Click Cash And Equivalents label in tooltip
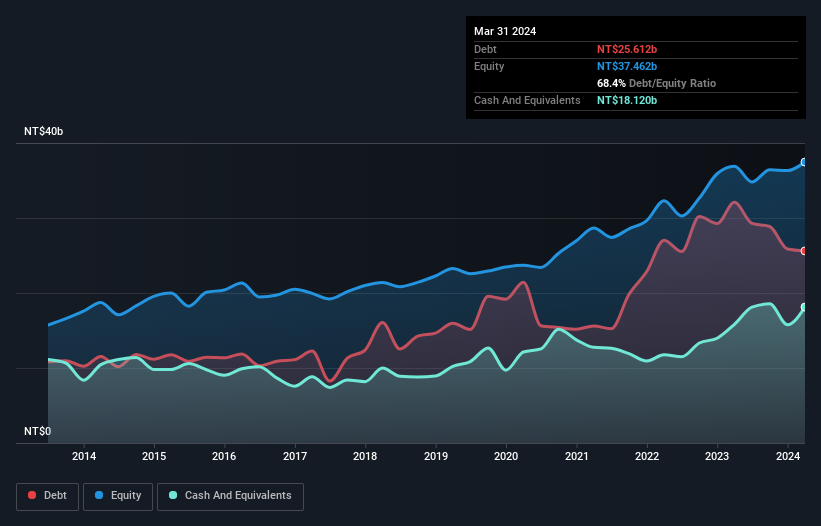Image resolution: width=821 pixels, height=526 pixels. click(x=527, y=100)
